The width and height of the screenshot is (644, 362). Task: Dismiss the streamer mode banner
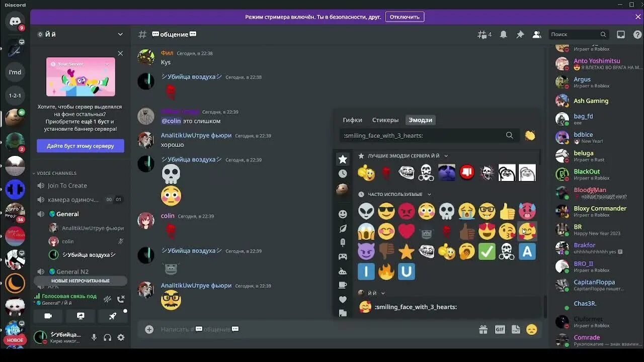(638, 17)
